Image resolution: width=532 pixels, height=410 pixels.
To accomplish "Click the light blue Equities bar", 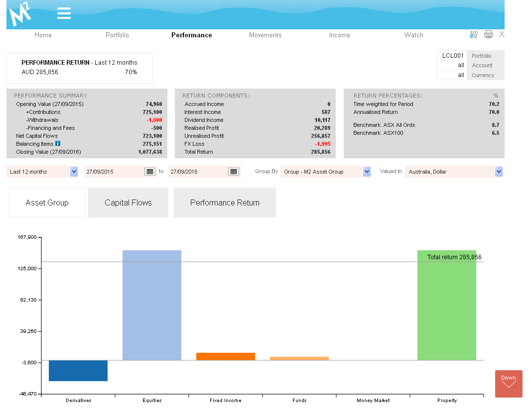I will click(152, 305).
